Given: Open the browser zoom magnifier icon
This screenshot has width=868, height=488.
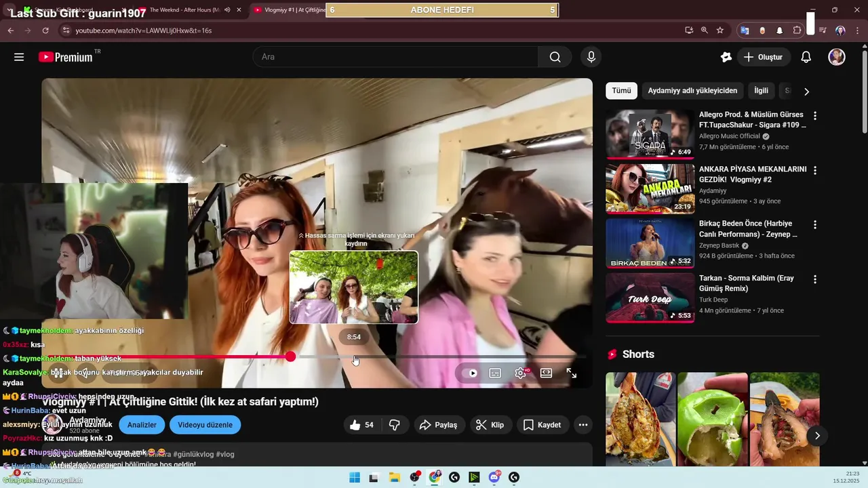Looking at the screenshot, I should [x=705, y=30].
